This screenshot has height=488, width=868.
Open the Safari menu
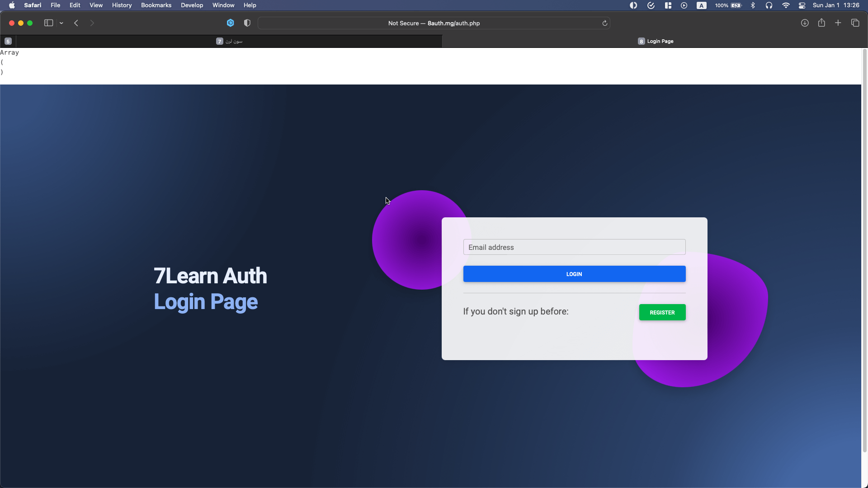(33, 5)
